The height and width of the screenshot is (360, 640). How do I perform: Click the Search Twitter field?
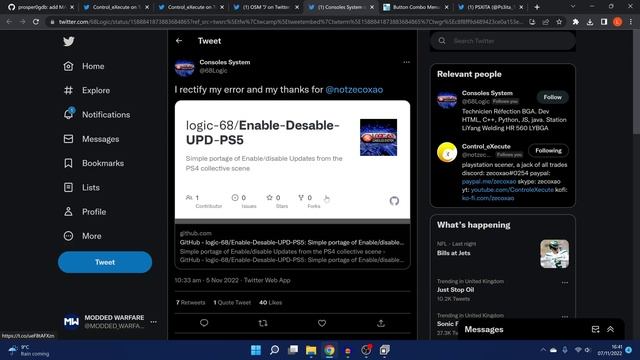point(503,41)
